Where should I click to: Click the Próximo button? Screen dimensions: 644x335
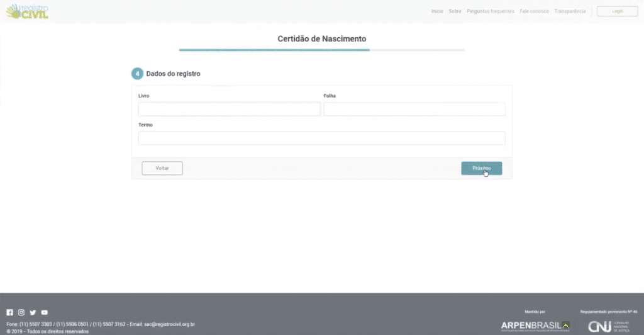[x=481, y=168]
